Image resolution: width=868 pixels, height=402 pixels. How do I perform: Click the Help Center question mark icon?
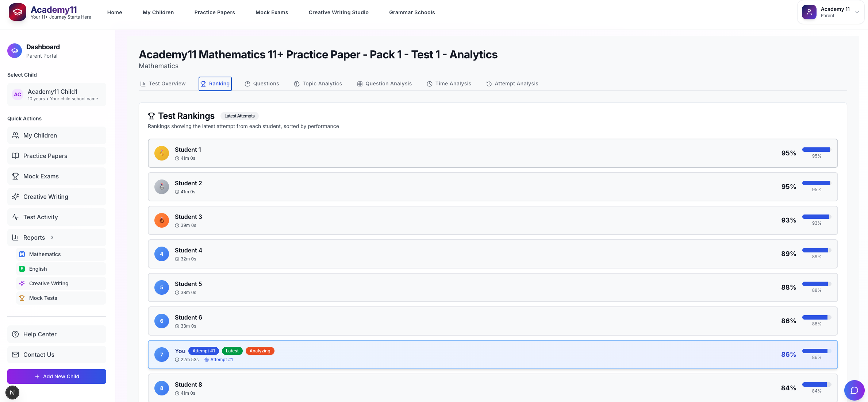coord(15,334)
